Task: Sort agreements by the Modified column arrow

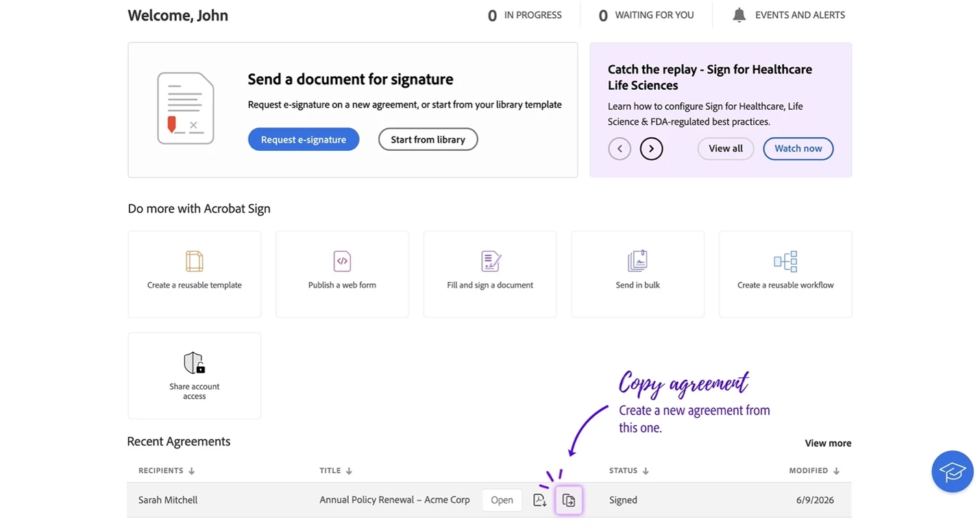Action: pyautogui.click(x=836, y=471)
